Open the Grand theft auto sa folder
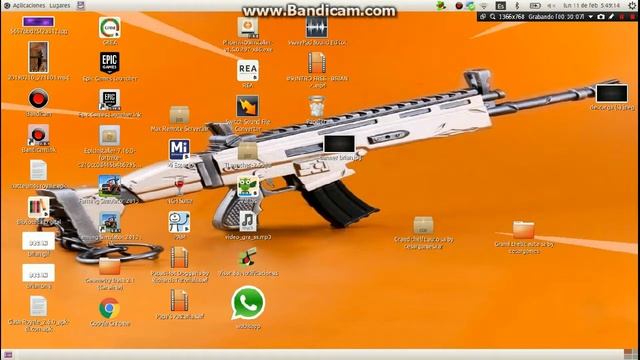The width and height of the screenshot is (640, 360). pos(524,229)
